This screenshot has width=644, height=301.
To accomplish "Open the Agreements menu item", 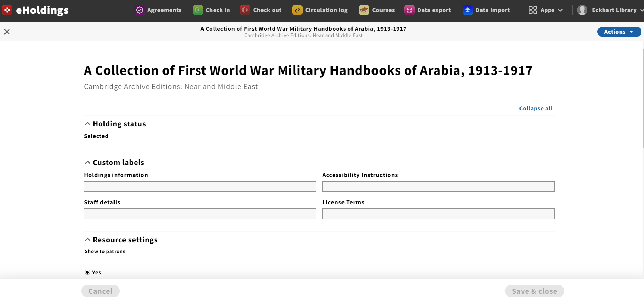I will point(158,10).
